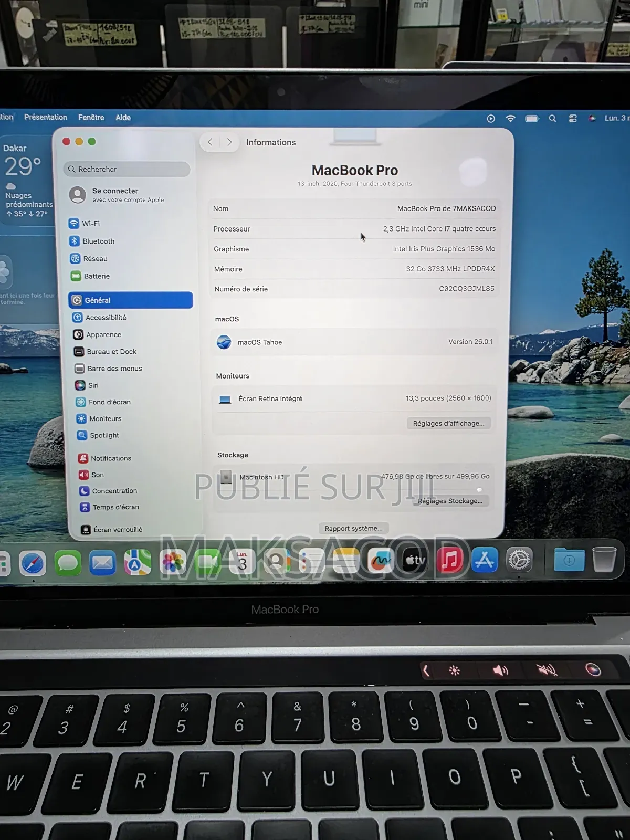Open FaceTime from the Dock
Screen dimensions: 630x840
click(208, 562)
